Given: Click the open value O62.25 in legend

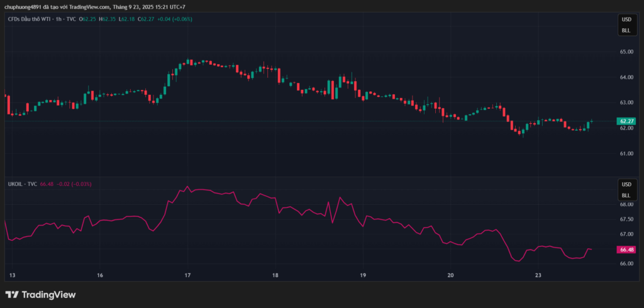Looking at the screenshot, I should coord(87,19).
